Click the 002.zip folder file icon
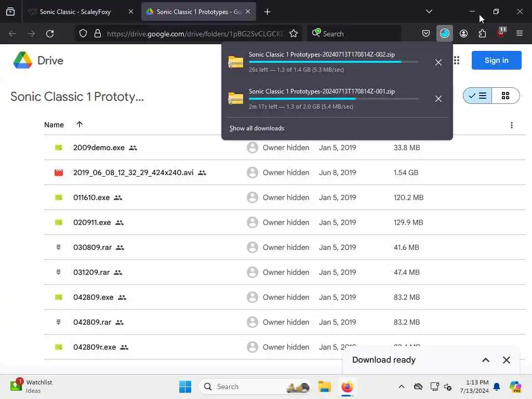 [x=235, y=62]
